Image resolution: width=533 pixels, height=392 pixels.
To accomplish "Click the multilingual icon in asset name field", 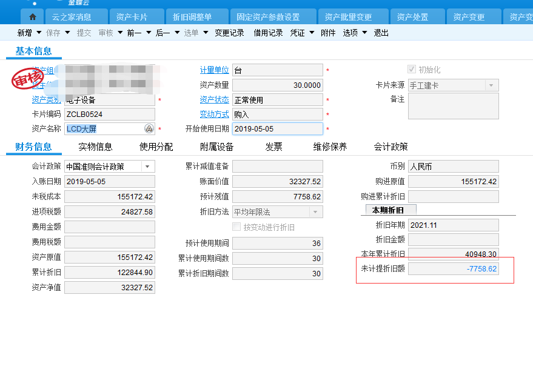I will click(x=149, y=129).
